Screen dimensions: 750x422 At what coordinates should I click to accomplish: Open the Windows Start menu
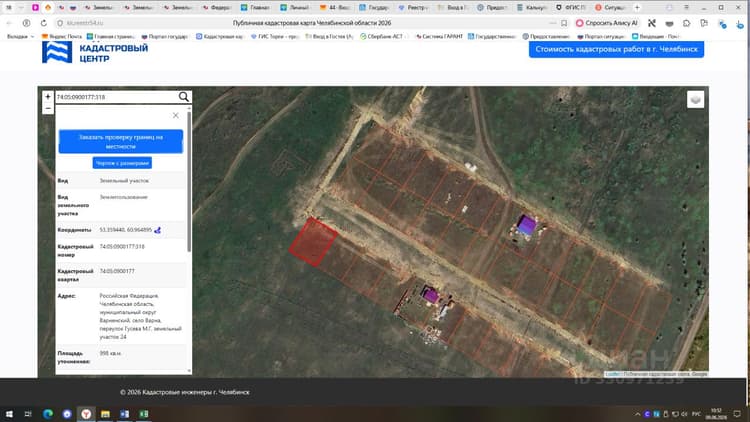pos(9,414)
